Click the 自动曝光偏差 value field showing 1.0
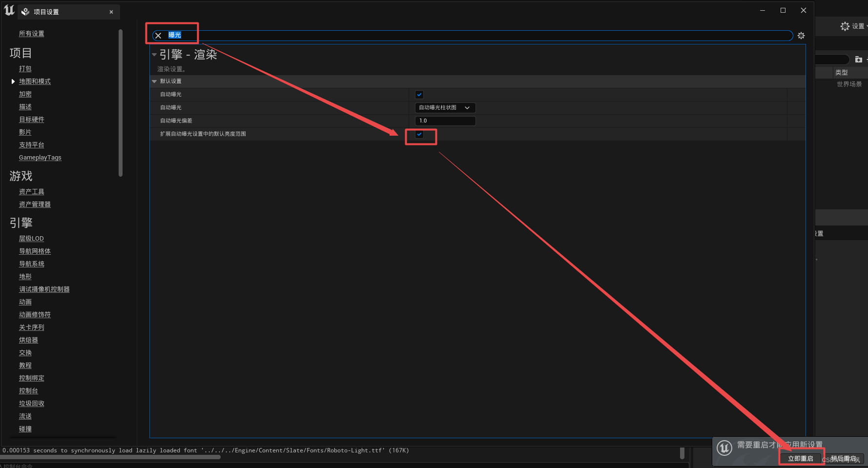The width and height of the screenshot is (868, 468). (445, 121)
